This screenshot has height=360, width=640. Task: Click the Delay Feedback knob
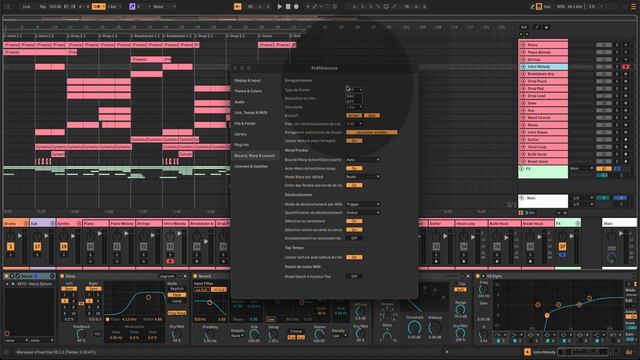(81, 334)
